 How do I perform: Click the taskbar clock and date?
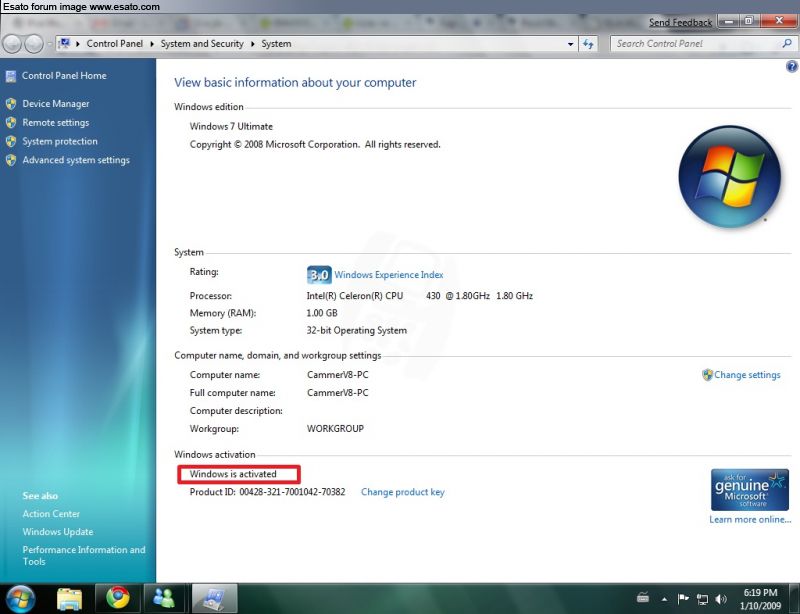(760, 599)
